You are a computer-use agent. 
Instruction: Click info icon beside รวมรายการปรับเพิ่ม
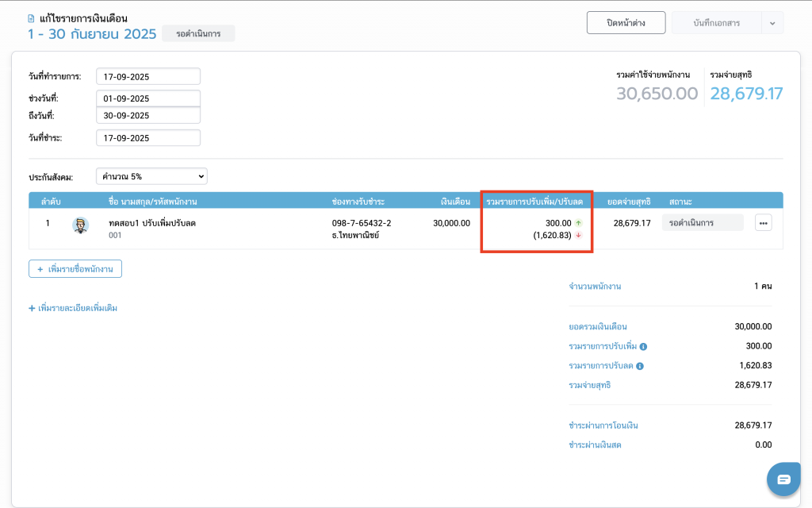pos(643,347)
